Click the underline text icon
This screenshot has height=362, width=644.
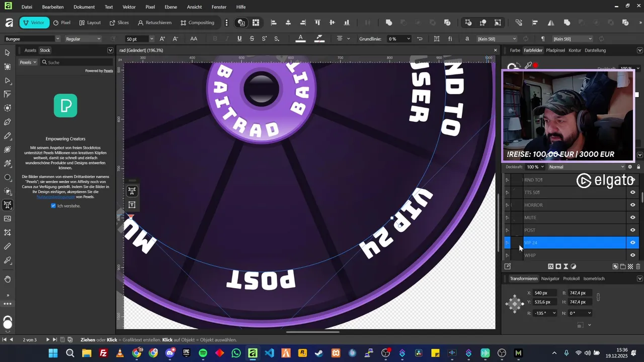[x=239, y=39]
